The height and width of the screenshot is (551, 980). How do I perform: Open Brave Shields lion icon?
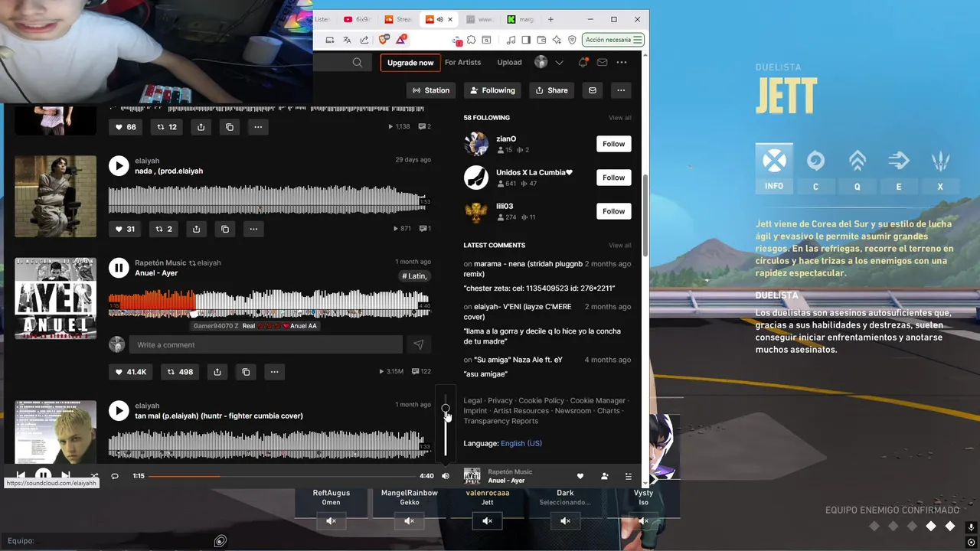[384, 40]
